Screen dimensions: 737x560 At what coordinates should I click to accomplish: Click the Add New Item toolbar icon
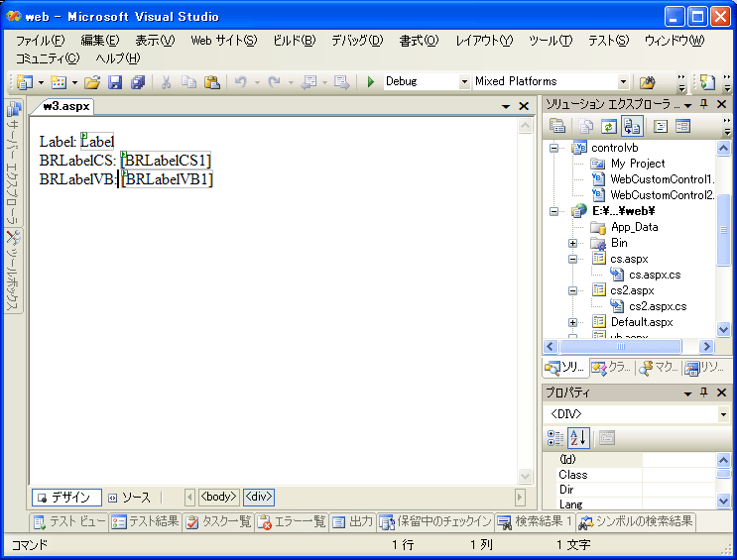pos(59,82)
